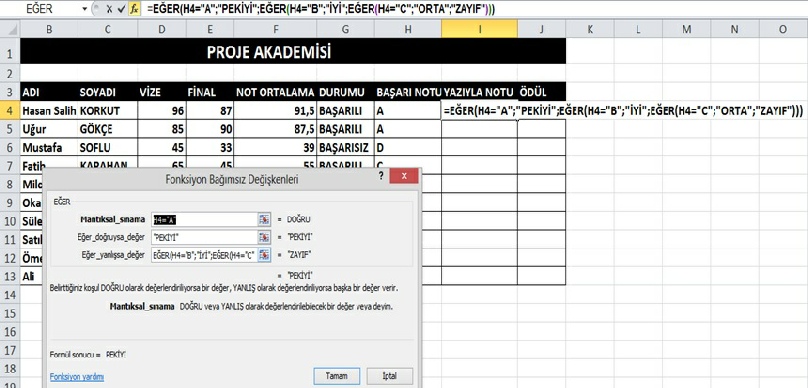Click the FİNAL value 33 cell
Image resolution: width=808 pixels, height=388 pixels.
(210, 147)
